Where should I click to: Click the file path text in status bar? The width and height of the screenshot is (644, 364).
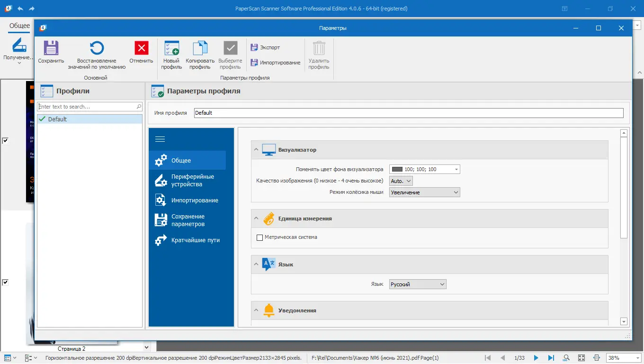(x=376, y=358)
